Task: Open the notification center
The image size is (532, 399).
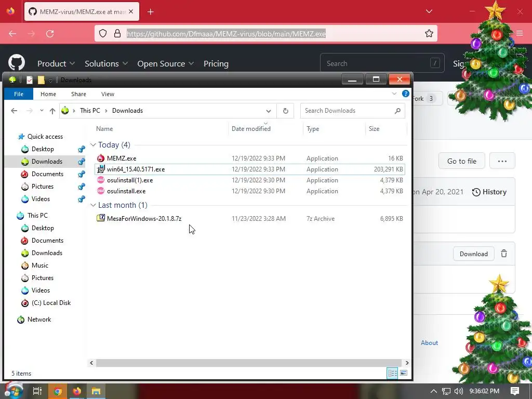Action: point(515,391)
